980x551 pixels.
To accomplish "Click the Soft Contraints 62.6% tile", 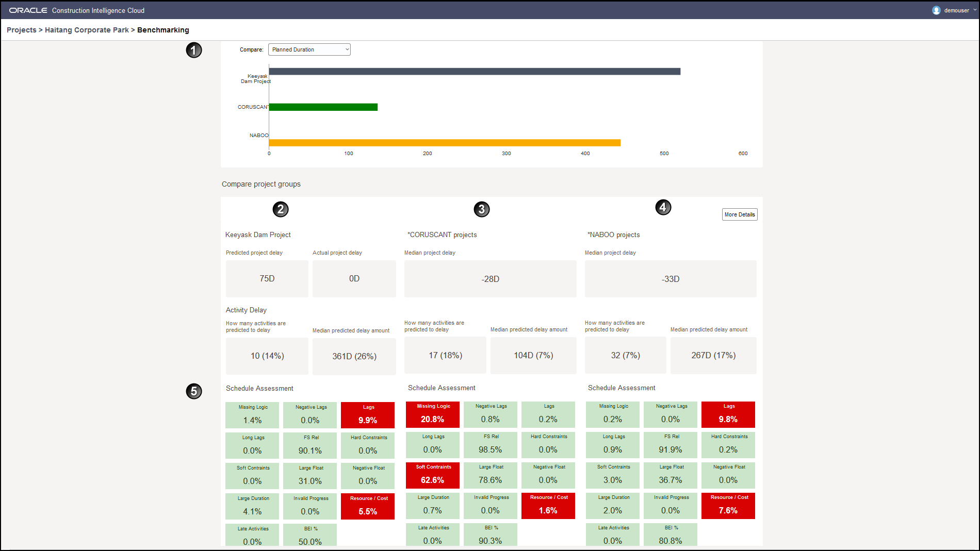I will [x=432, y=475].
